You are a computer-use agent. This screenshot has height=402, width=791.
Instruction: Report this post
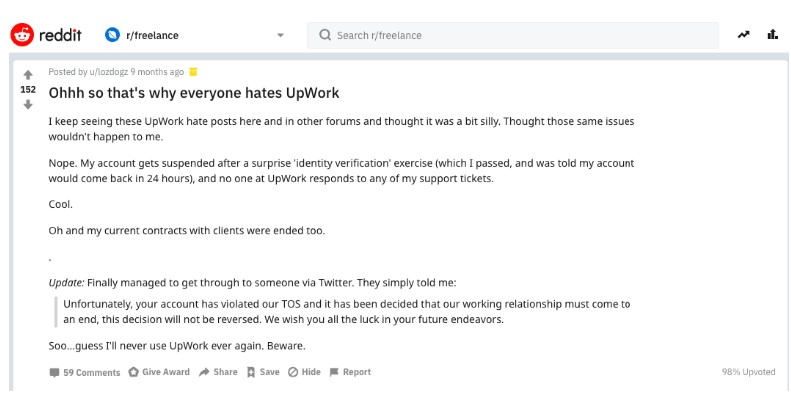pyautogui.click(x=350, y=372)
